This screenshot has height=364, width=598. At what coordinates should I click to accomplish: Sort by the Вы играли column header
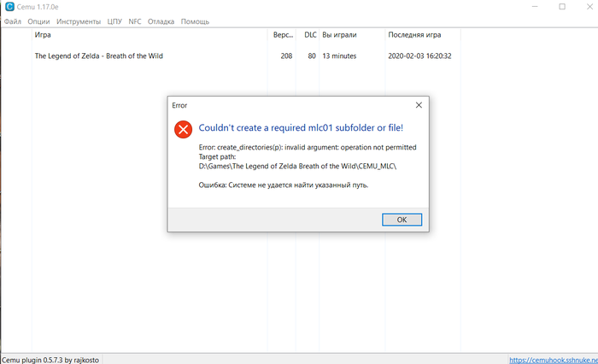(x=339, y=36)
